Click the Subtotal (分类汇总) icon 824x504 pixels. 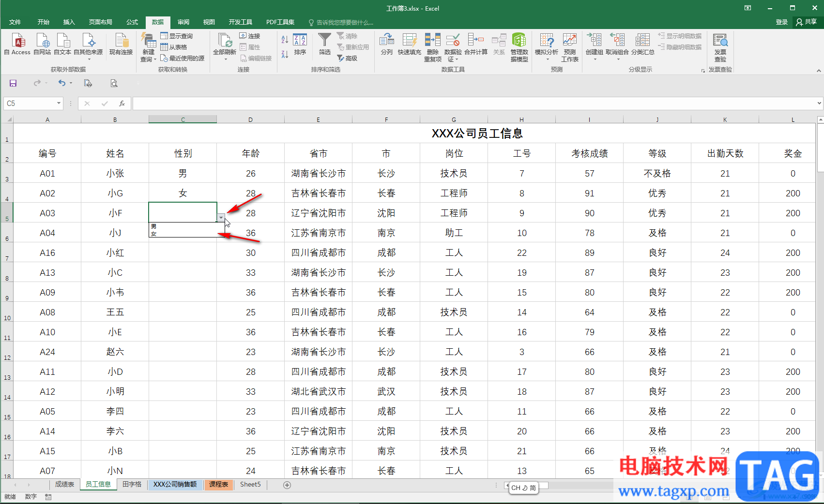[642, 41]
